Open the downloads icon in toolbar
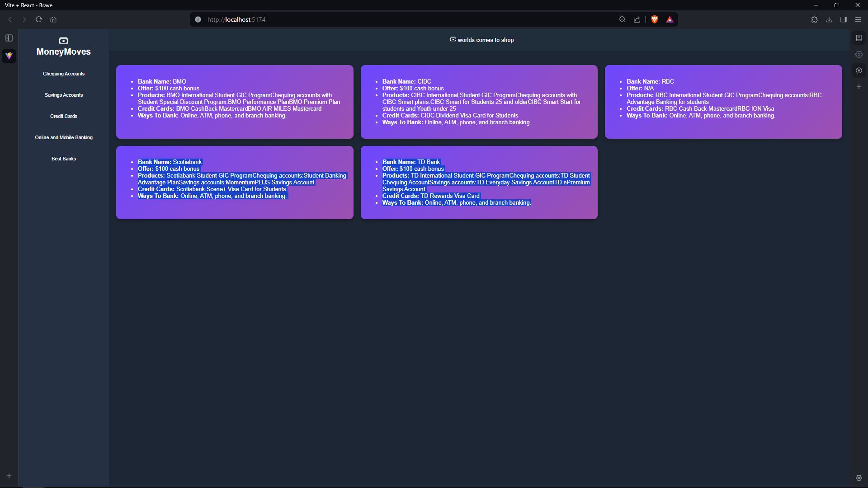 point(829,19)
